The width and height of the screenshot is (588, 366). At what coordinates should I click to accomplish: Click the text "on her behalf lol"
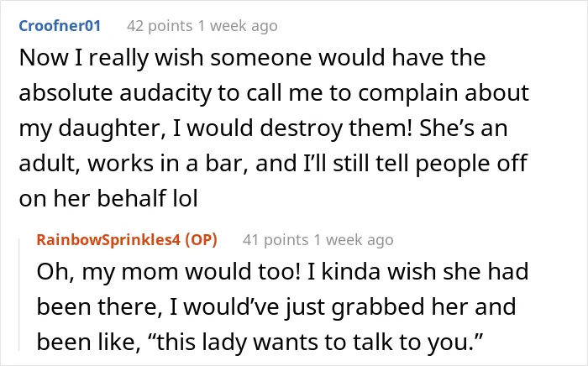tap(108, 198)
